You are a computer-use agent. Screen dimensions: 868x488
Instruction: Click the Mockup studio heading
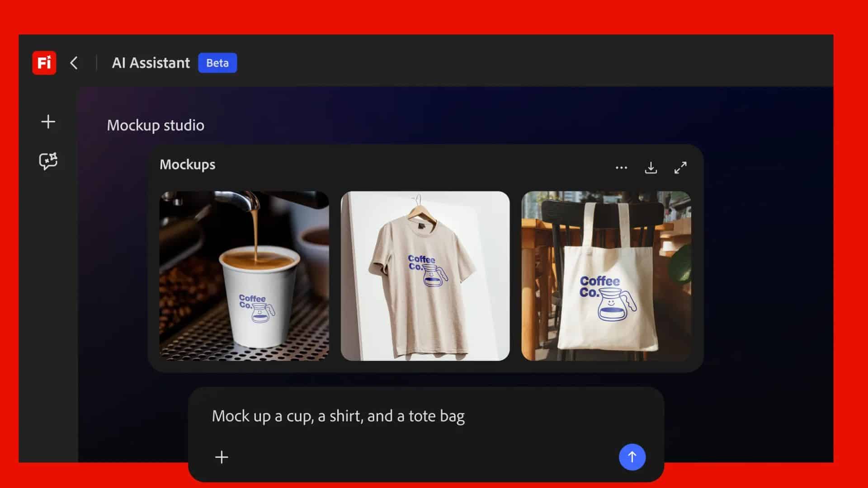[x=156, y=126]
